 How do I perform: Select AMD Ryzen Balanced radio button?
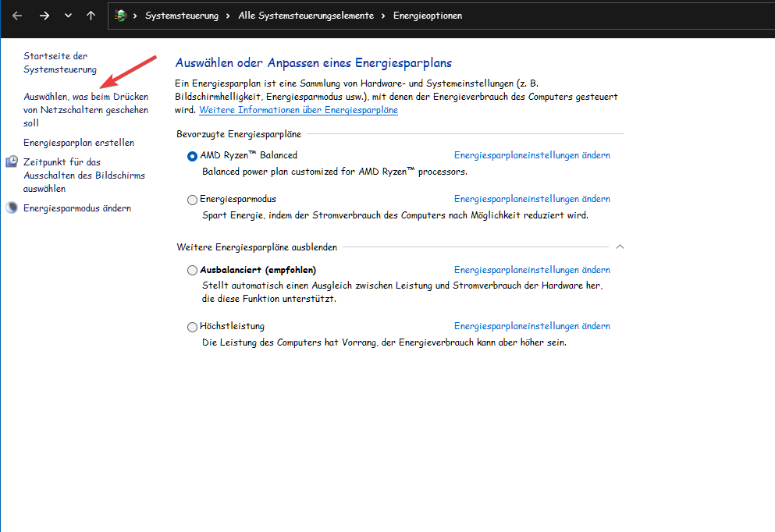(x=192, y=156)
